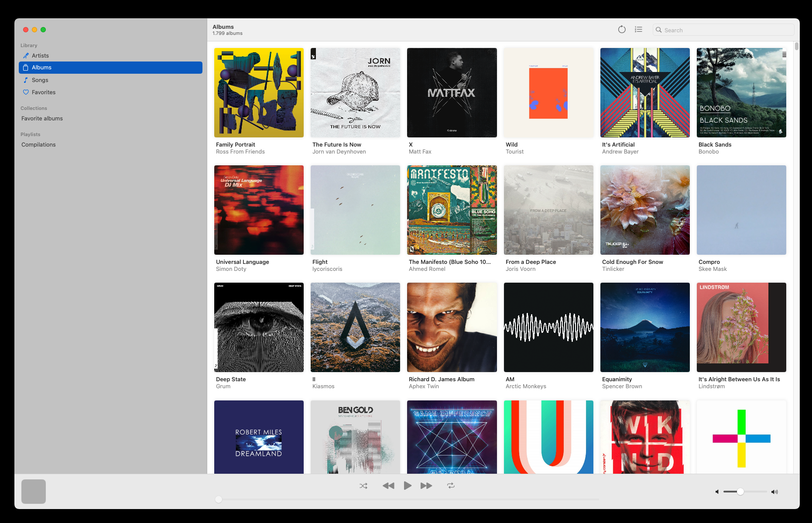Image resolution: width=812 pixels, height=523 pixels.
Task: Mute with low volume speaker icon
Action: click(717, 492)
